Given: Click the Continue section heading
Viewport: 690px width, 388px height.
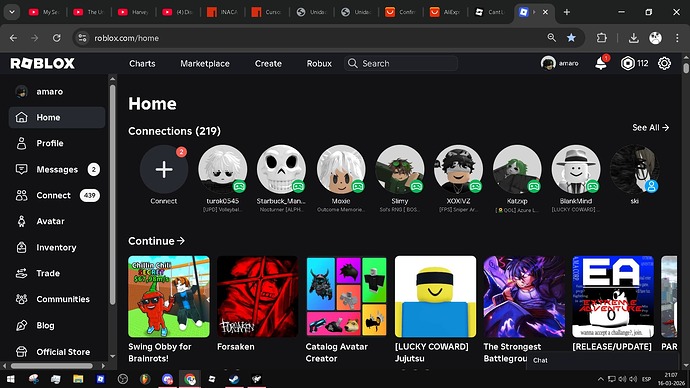Looking at the screenshot, I should pyautogui.click(x=156, y=241).
